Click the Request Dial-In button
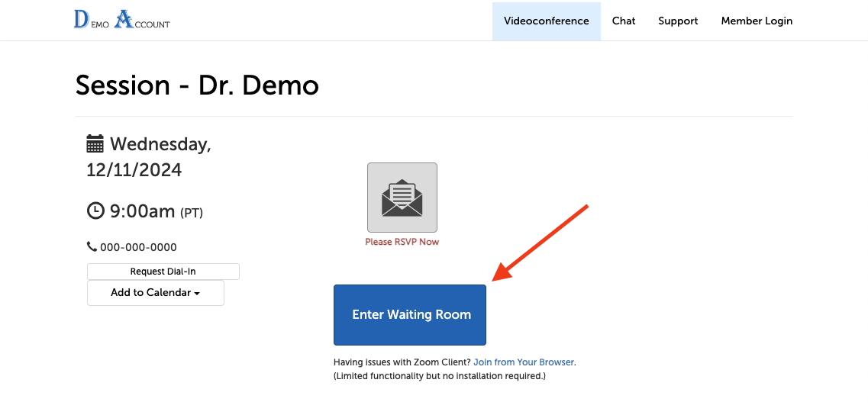This screenshot has height=418, width=868. point(163,272)
